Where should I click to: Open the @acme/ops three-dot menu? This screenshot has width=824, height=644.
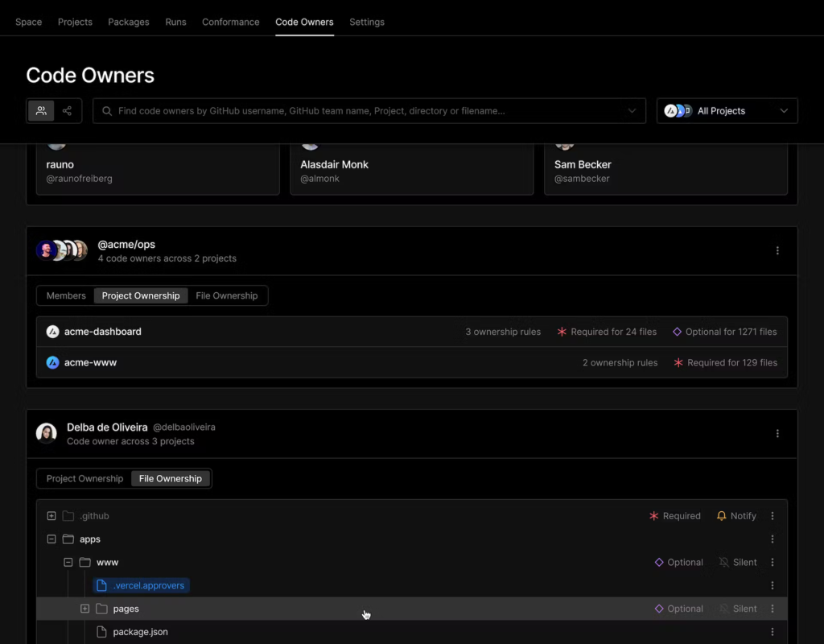tap(777, 250)
